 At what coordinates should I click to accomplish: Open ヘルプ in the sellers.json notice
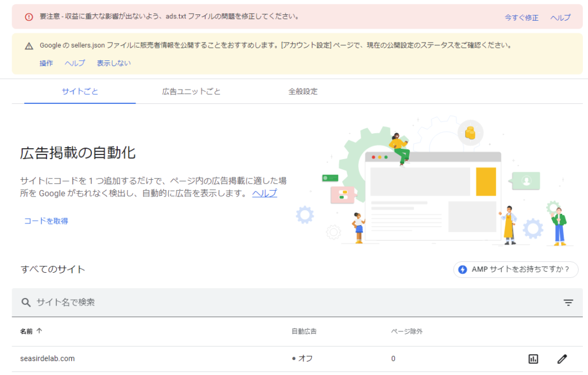click(x=75, y=63)
